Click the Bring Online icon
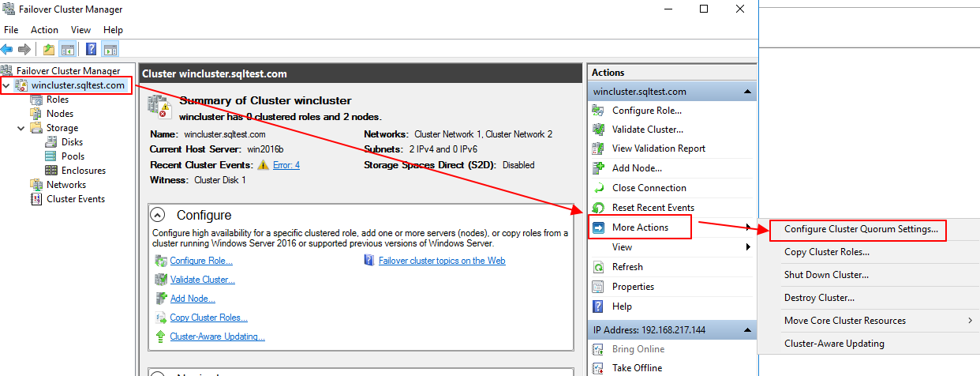Screen dimensions: 980x376 pyautogui.click(x=598, y=349)
